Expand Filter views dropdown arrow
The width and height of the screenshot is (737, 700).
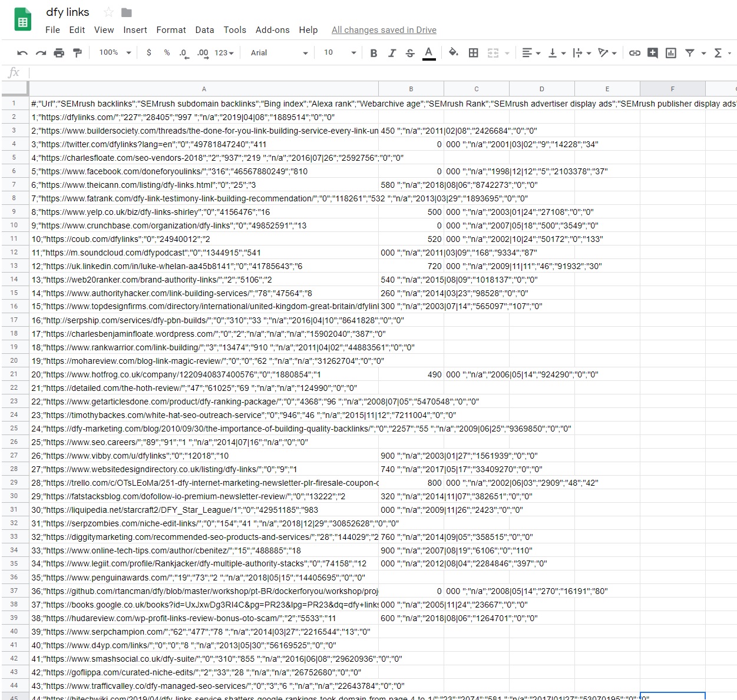pyautogui.click(x=703, y=54)
